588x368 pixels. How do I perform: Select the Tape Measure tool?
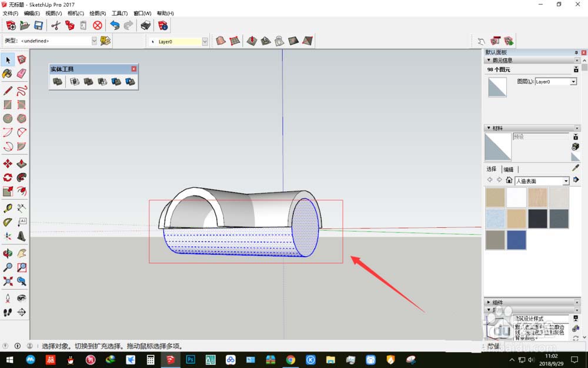click(x=8, y=208)
